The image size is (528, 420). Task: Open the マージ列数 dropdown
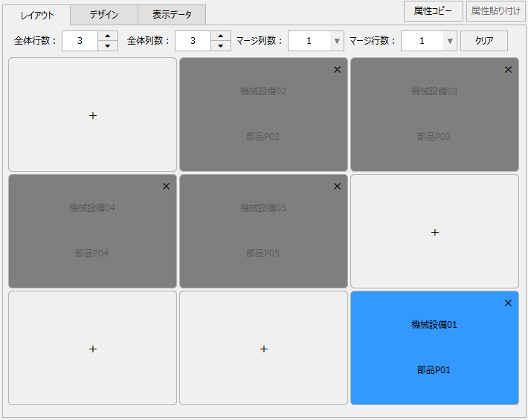337,41
